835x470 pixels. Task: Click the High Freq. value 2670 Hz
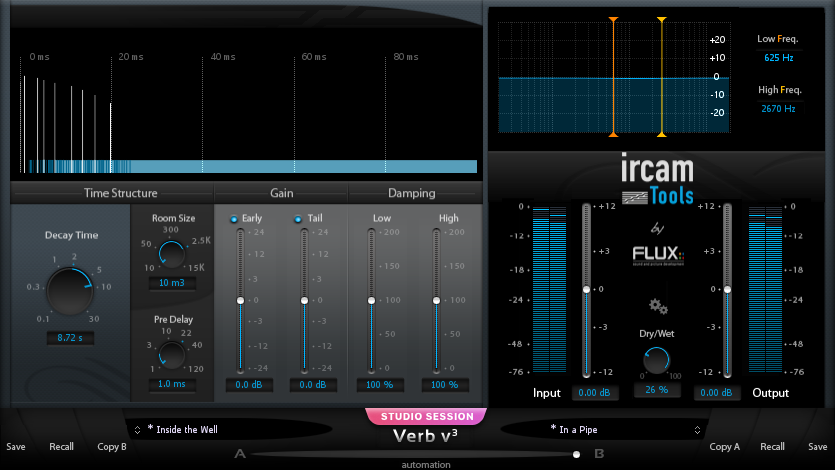(779, 109)
